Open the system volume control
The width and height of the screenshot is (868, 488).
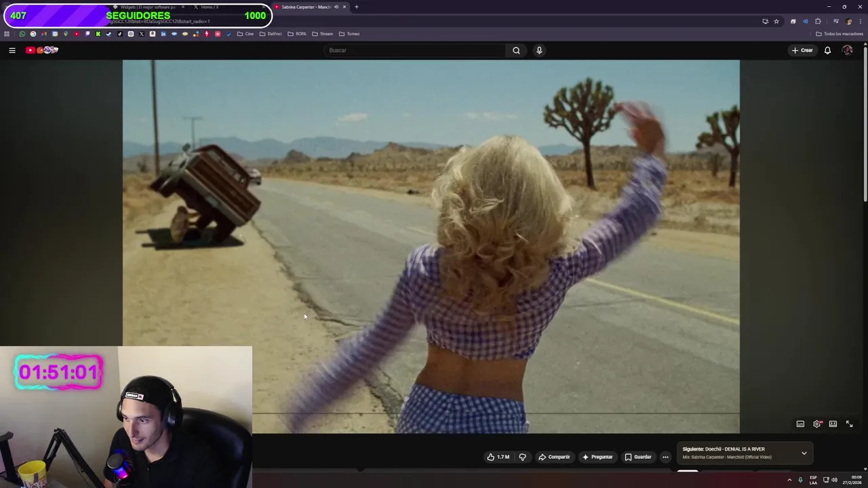coord(834,480)
